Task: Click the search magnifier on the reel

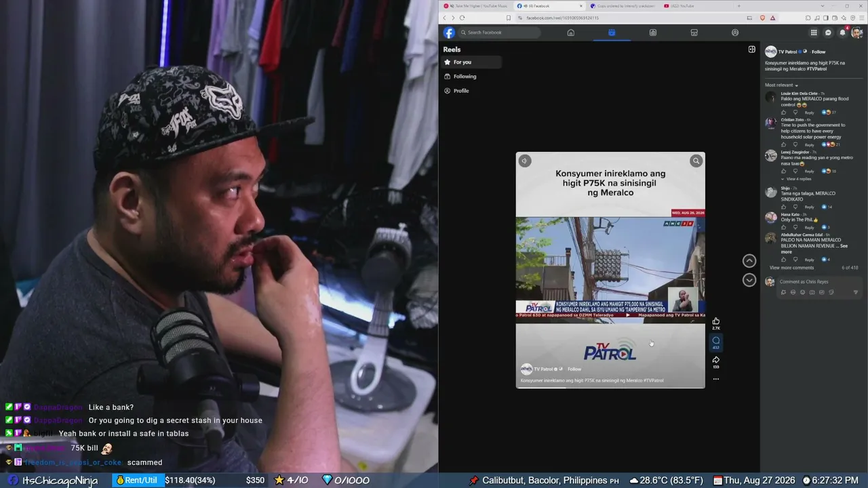Action: [x=696, y=161]
